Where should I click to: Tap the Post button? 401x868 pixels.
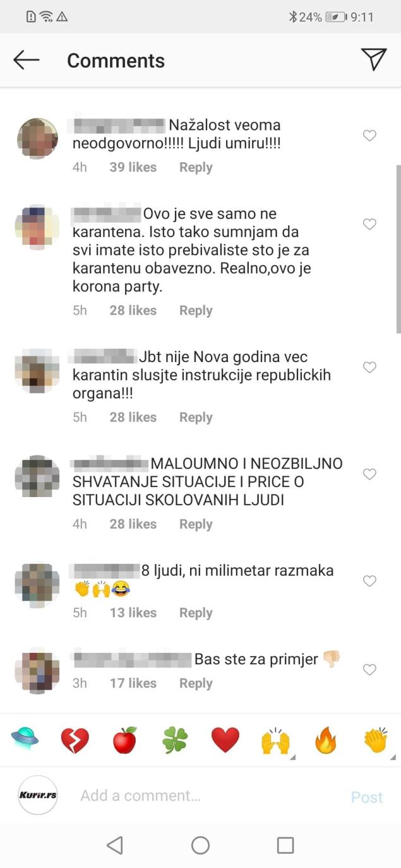(367, 797)
